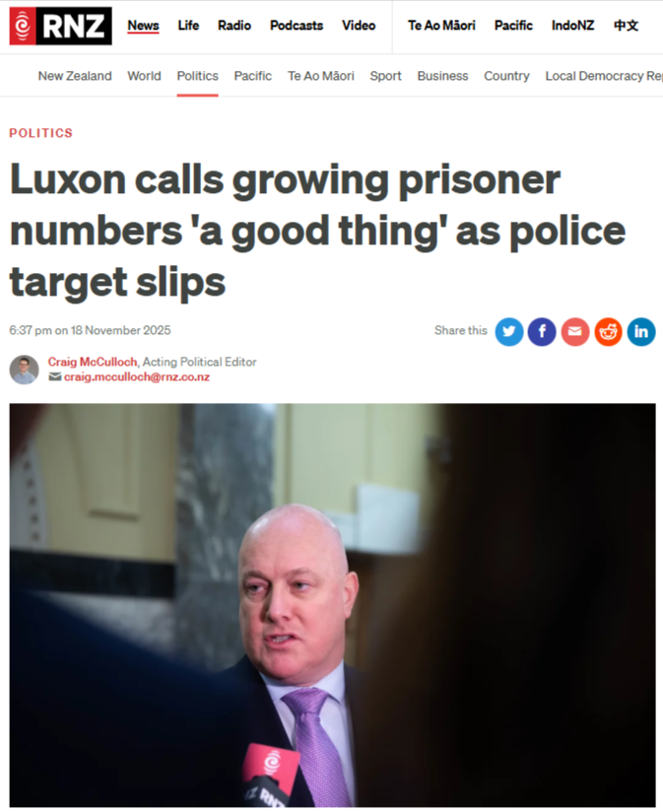Open the Business section tab
The width and height of the screenshot is (663, 812).
click(x=442, y=76)
